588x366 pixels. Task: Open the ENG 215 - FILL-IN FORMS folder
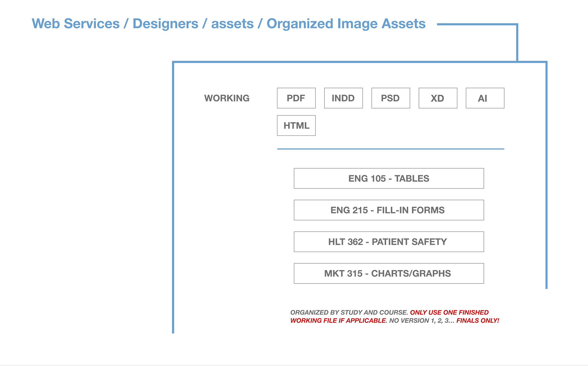pos(389,210)
